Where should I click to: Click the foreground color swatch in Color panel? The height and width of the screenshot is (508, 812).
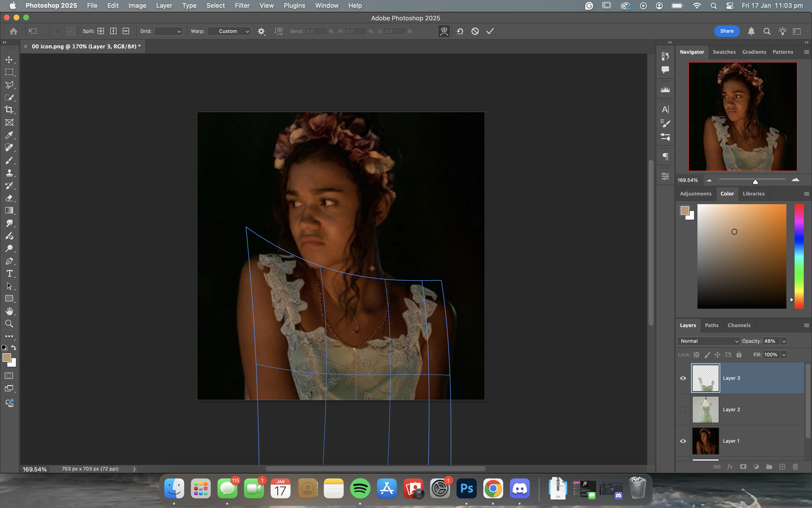click(x=685, y=210)
